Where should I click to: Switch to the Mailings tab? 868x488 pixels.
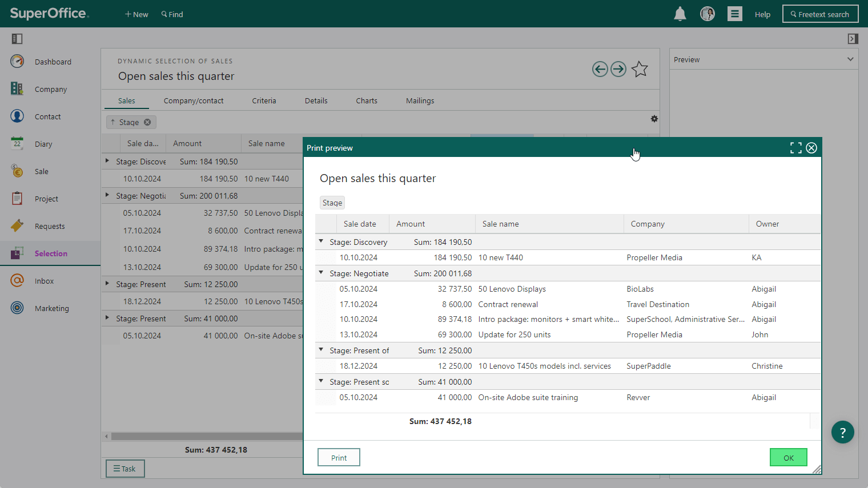pos(420,100)
